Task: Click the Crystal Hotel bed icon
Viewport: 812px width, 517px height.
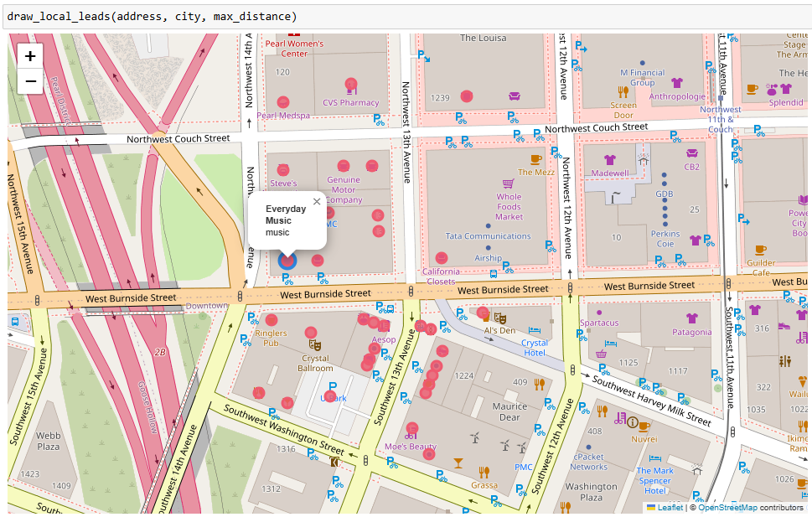Action: click(x=535, y=330)
